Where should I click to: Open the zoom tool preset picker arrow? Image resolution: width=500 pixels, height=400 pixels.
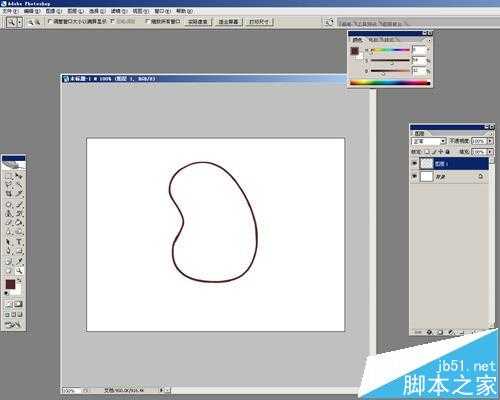(19, 22)
